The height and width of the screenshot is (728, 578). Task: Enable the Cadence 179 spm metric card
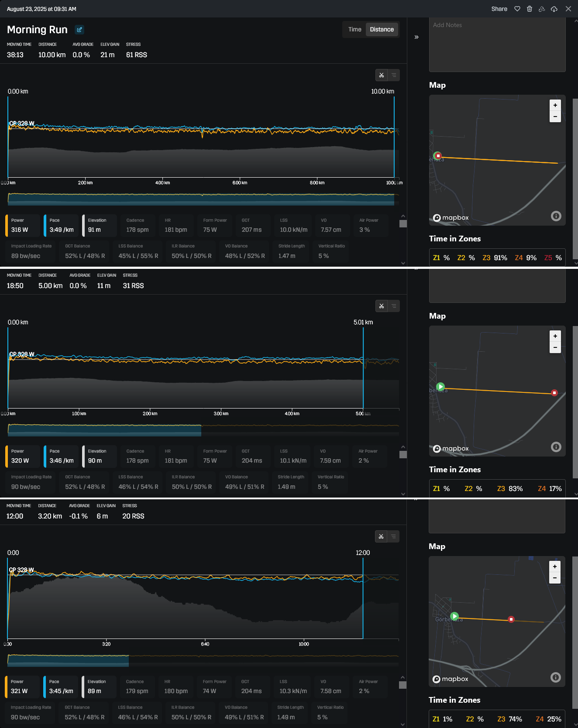[138, 687]
